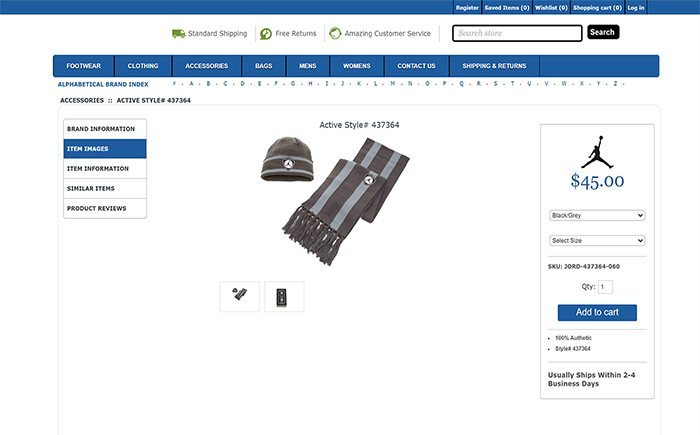Jump to brands starting with A

point(192,84)
